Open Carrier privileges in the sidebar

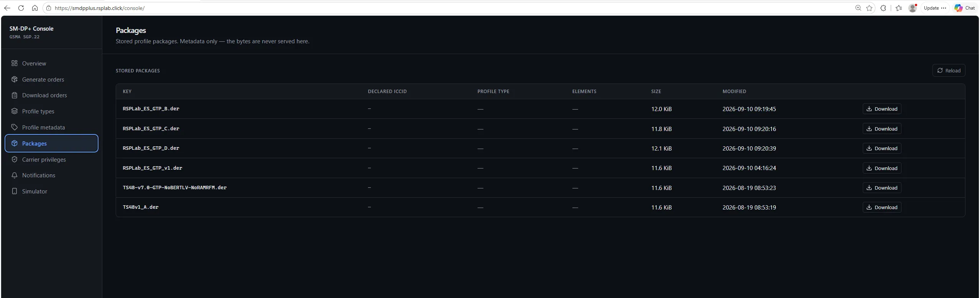tap(51, 159)
